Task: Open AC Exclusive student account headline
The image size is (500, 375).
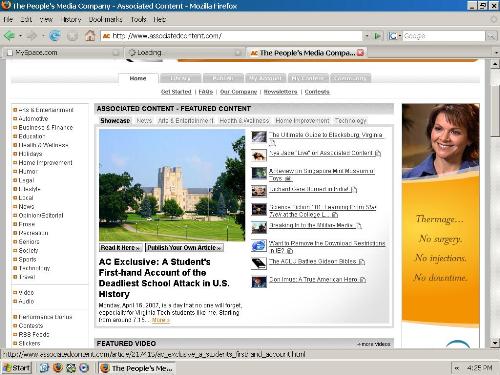Action: 164,278
